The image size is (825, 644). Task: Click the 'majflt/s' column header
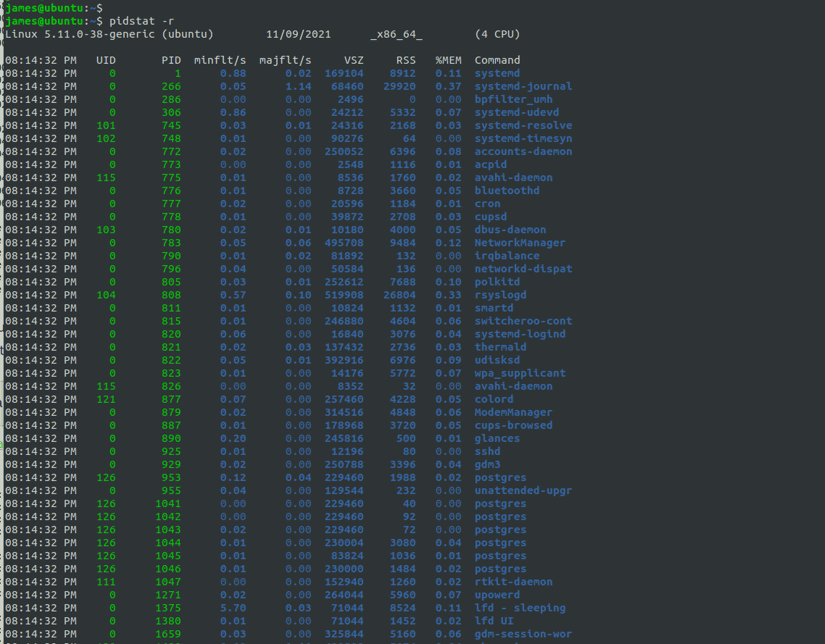click(x=285, y=60)
